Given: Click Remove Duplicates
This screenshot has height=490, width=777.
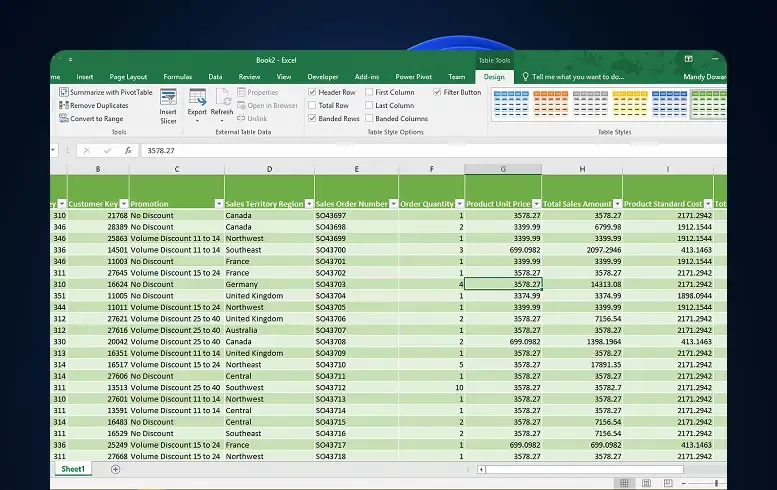Looking at the screenshot, I should pos(98,105).
